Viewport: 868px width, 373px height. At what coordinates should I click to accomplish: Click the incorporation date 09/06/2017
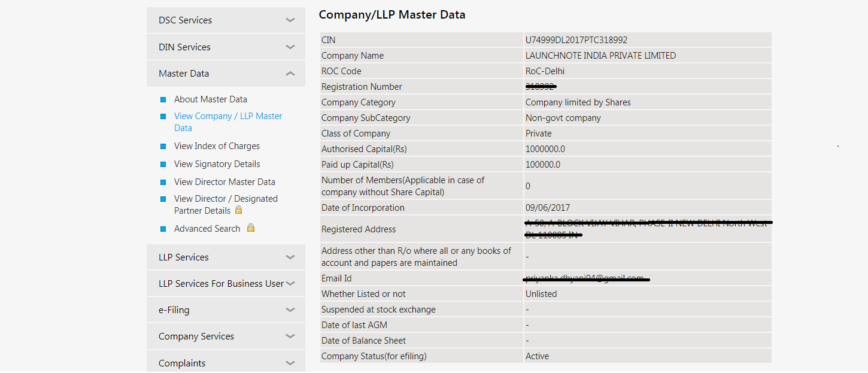(548, 208)
